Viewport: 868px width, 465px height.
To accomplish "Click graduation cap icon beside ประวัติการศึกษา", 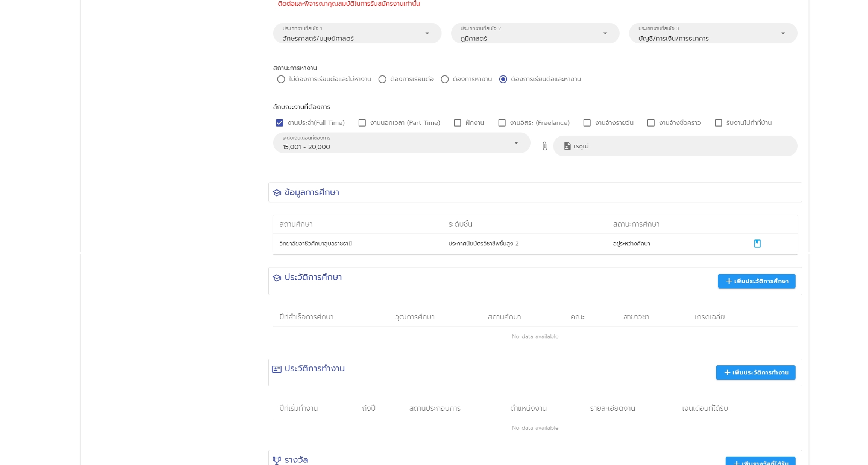I will pos(277,278).
